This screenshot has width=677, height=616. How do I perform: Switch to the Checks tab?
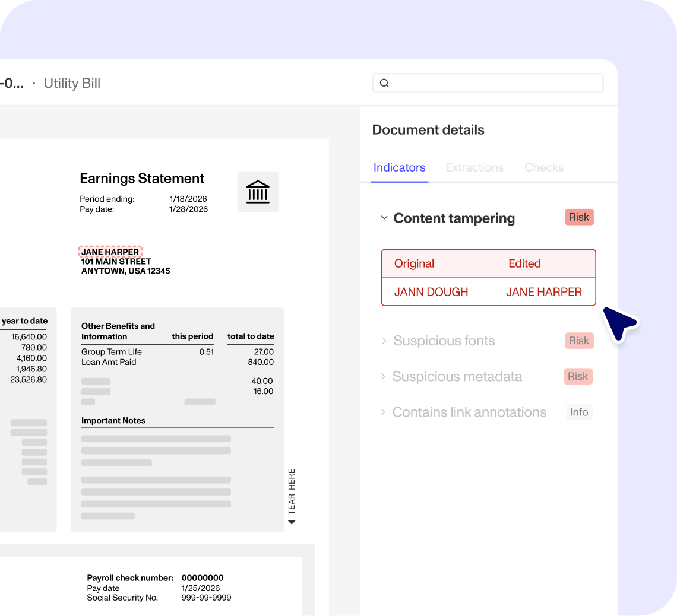pyautogui.click(x=543, y=167)
